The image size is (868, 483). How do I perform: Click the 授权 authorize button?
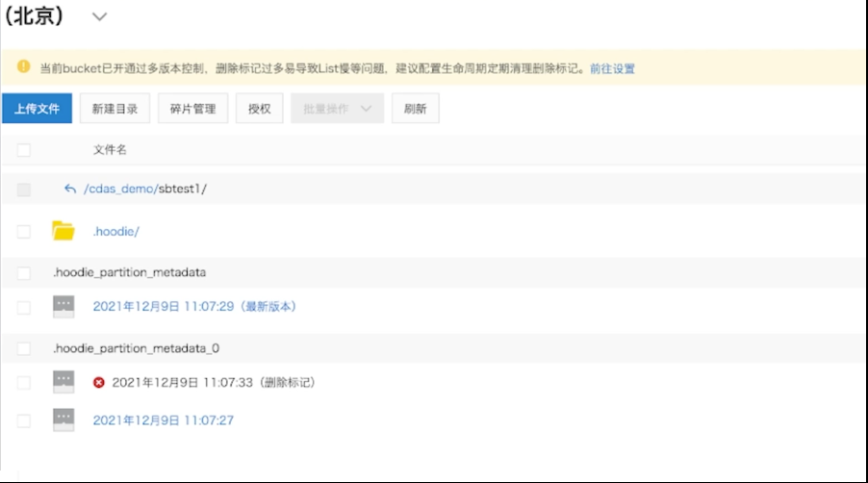pos(259,109)
